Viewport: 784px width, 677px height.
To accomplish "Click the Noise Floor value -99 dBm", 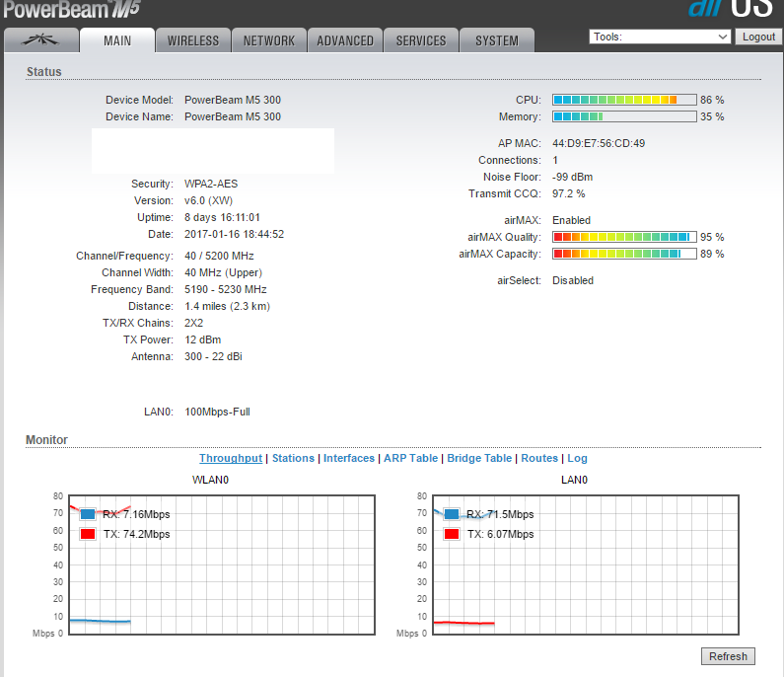I will pos(573,177).
